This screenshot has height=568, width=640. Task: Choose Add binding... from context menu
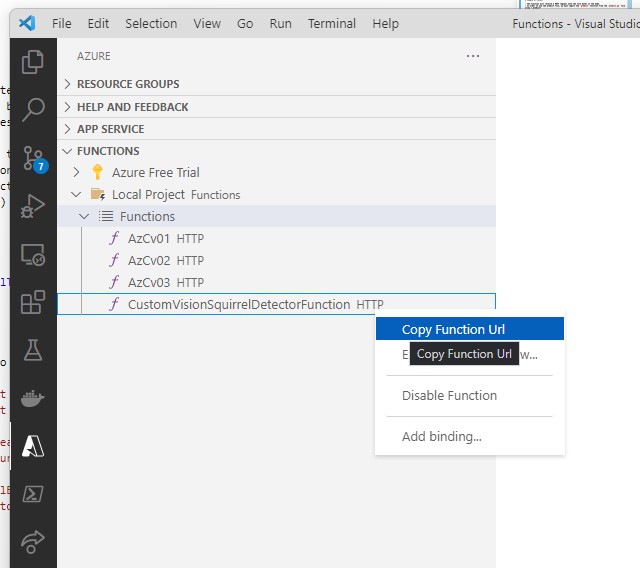(470, 436)
